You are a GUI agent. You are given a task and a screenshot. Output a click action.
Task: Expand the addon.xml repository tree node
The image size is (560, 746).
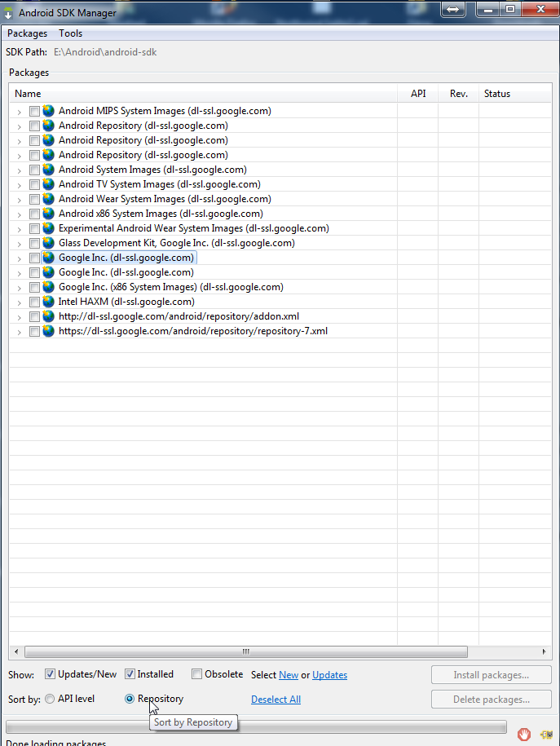(x=20, y=317)
